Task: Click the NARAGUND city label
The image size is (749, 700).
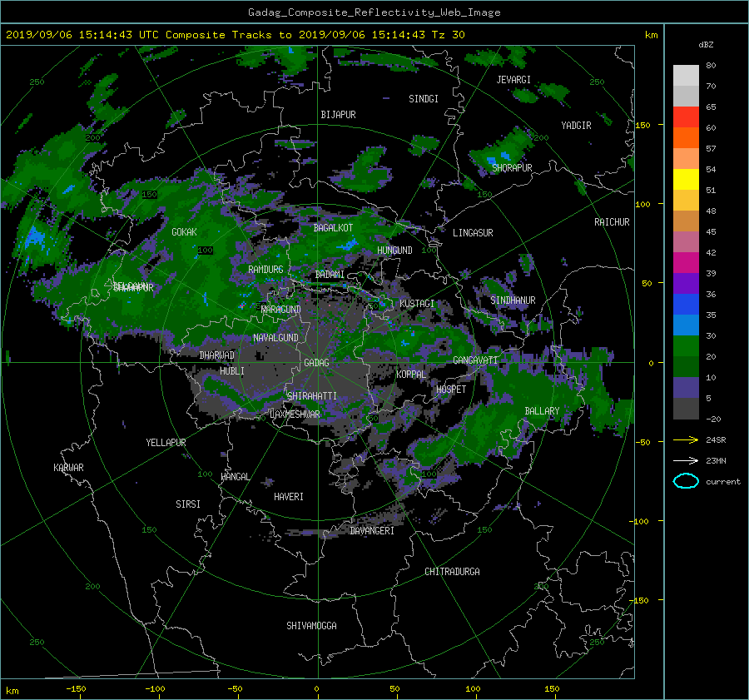Action: pyautogui.click(x=281, y=309)
